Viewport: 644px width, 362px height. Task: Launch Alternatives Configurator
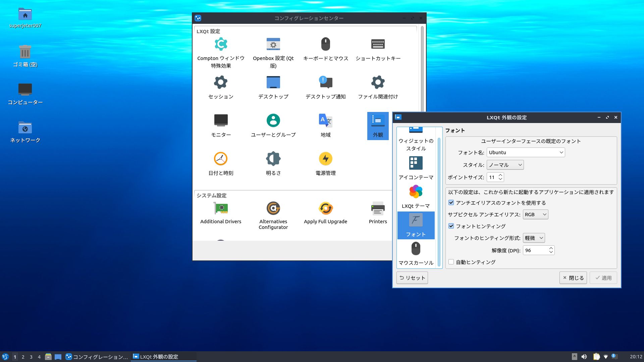(x=273, y=209)
